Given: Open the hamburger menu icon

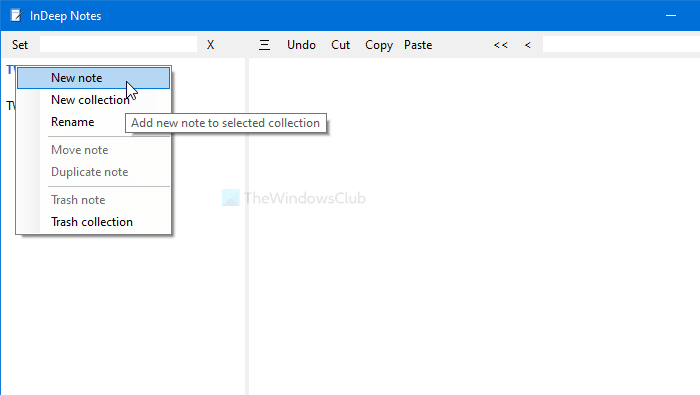Looking at the screenshot, I should (x=264, y=45).
